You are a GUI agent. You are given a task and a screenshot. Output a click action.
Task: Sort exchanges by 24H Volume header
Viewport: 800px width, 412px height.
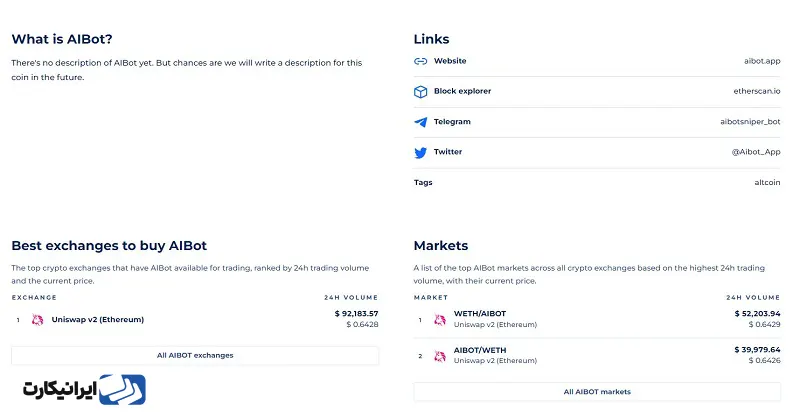[351, 297]
